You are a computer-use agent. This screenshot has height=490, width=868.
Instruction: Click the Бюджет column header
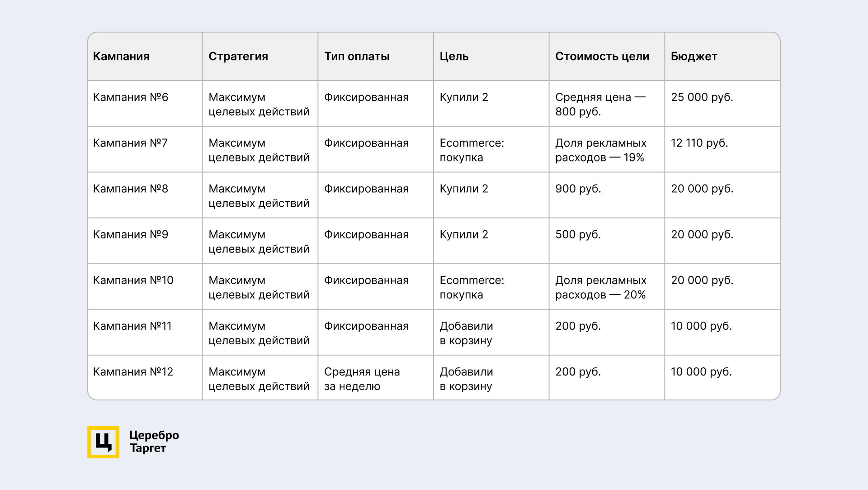tap(694, 57)
